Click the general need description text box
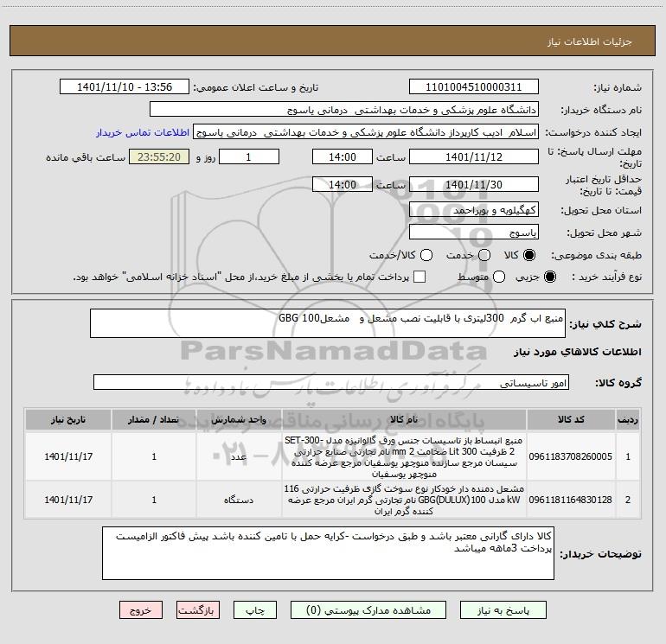666x644 pixels. (x=328, y=323)
